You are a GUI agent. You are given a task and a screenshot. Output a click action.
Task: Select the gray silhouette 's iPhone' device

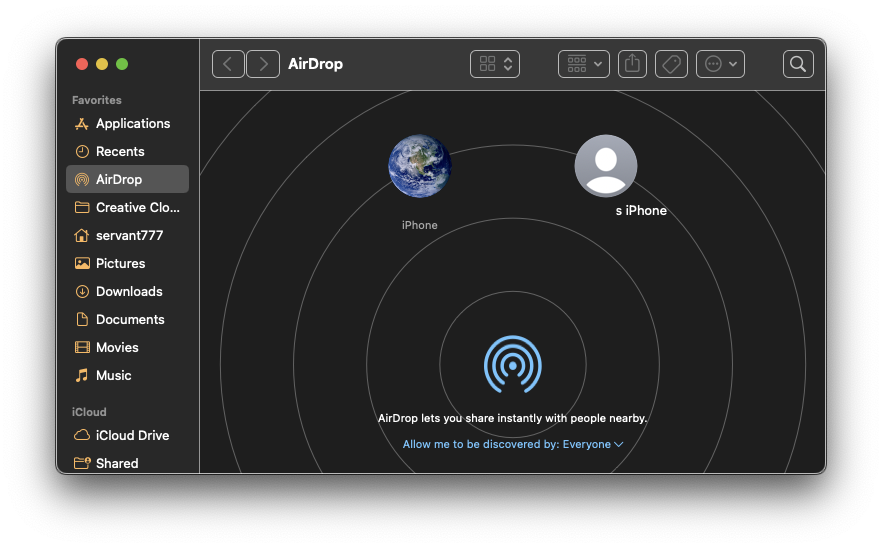(606, 167)
